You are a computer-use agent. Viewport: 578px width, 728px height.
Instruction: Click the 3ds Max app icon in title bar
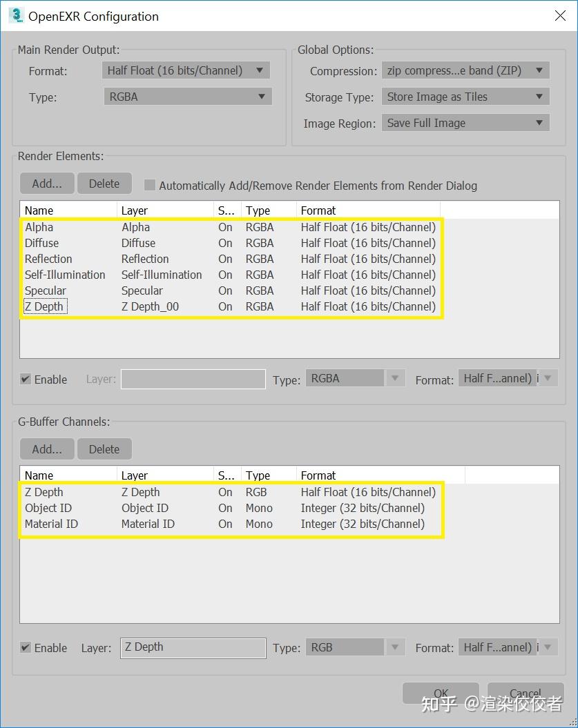(17, 15)
